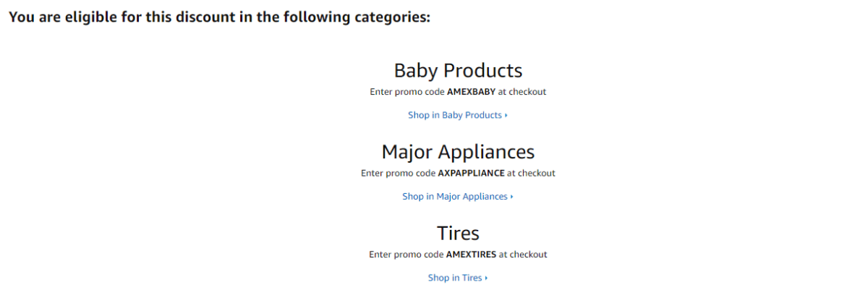Click 'at checkout' after the AXPAPPLIANCE code

point(532,174)
